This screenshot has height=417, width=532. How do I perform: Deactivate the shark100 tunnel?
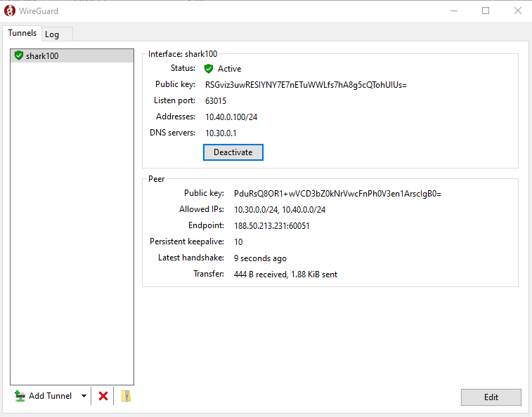coord(233,152)
